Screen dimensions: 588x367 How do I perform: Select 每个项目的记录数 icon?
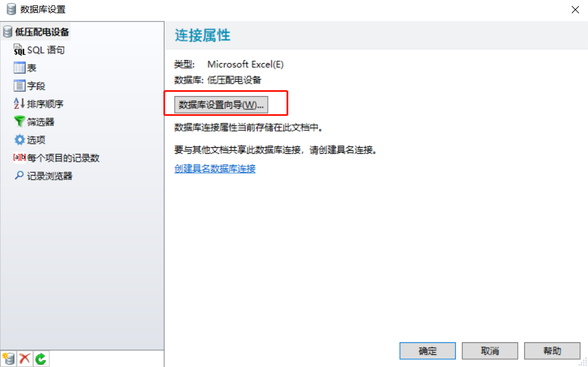19,157
